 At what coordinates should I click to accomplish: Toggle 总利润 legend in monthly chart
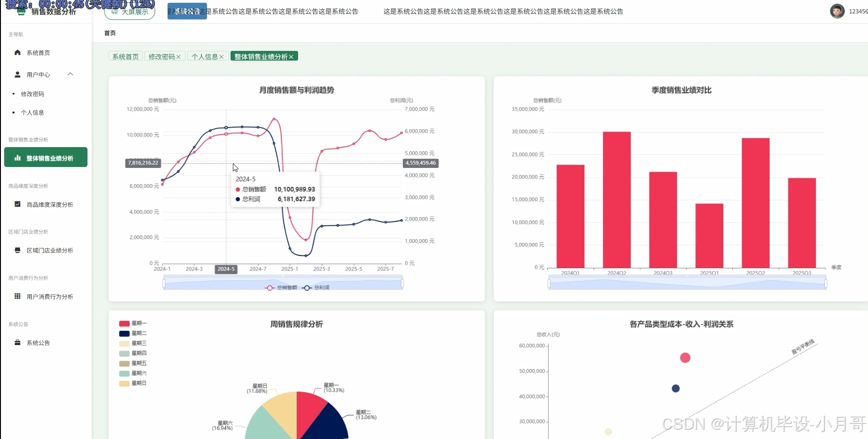coord(316,288)
